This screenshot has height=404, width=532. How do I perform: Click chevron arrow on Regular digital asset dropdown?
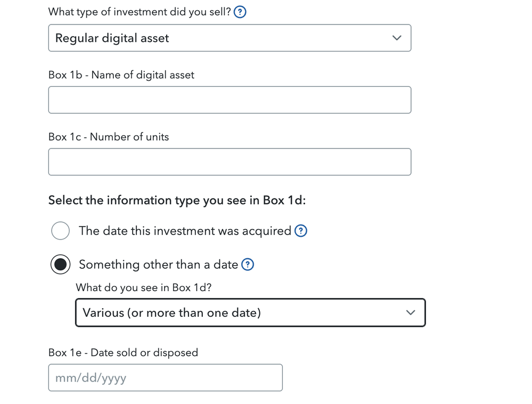[x=397, y=38]
